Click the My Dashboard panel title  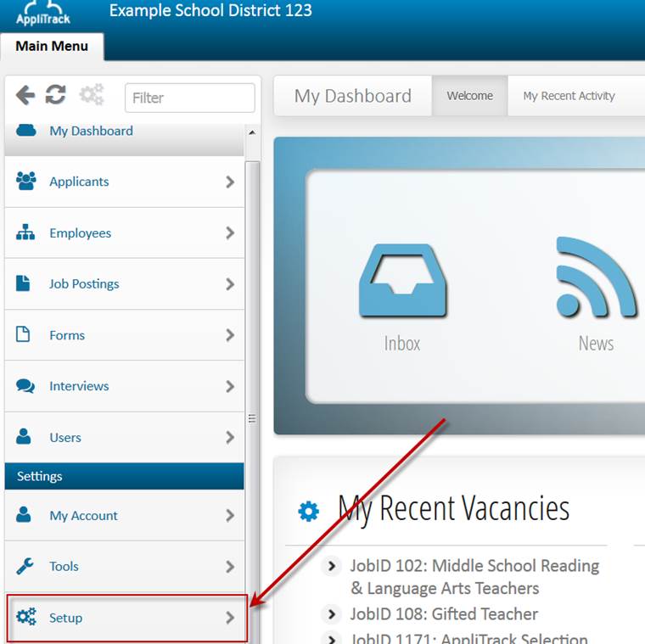(352, 96)
